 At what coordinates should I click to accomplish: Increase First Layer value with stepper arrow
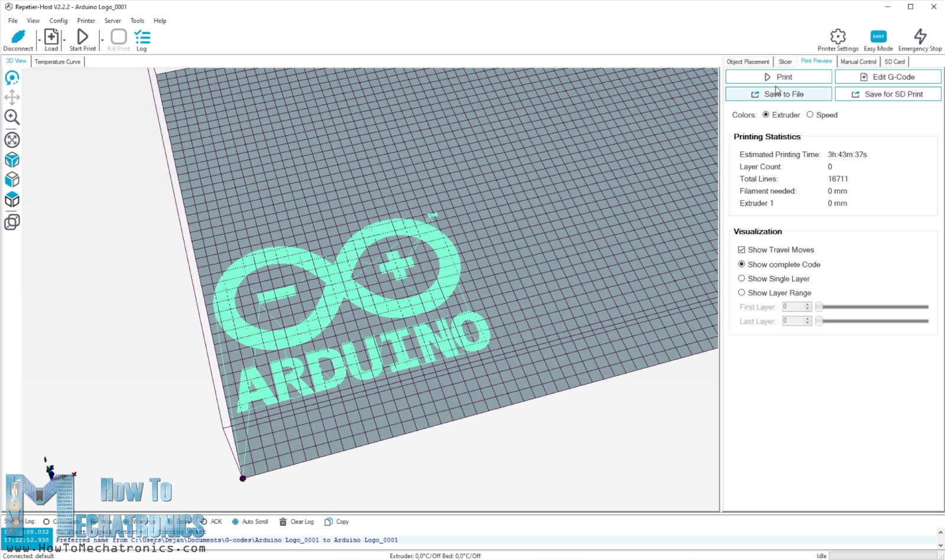(807, 304)
